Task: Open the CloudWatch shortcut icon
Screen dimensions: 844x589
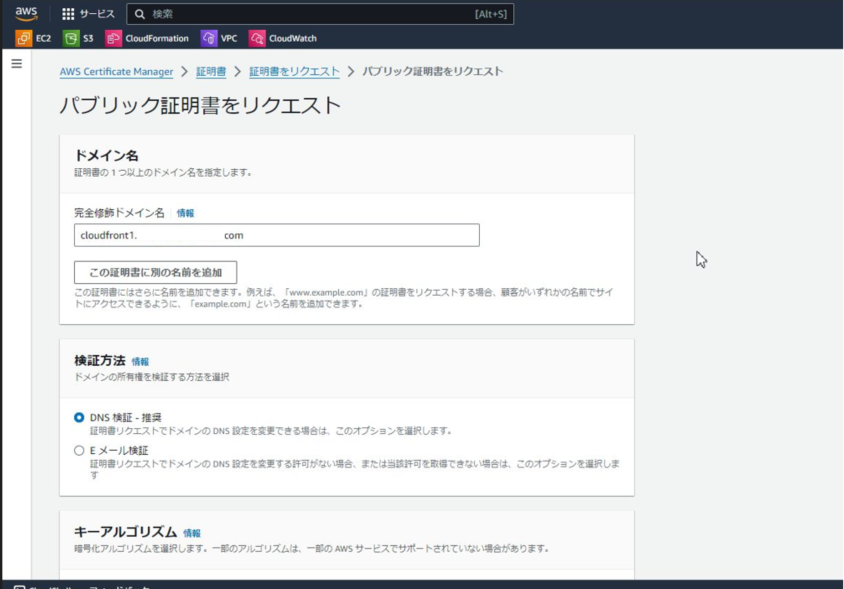Action: coord(257,38)
